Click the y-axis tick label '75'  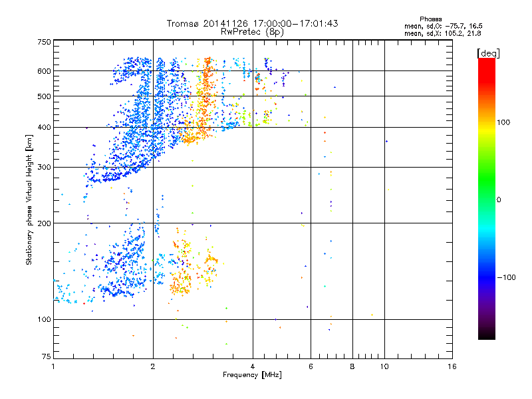[x=47, y=356]
